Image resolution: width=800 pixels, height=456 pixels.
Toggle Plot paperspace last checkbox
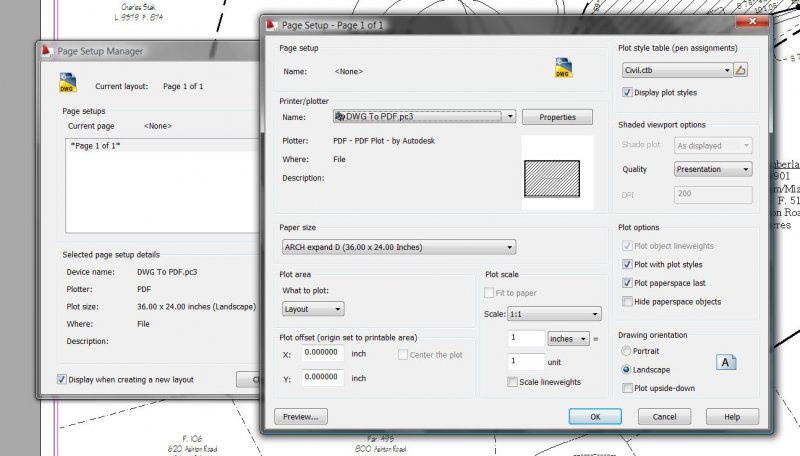[x=627, y=283]
